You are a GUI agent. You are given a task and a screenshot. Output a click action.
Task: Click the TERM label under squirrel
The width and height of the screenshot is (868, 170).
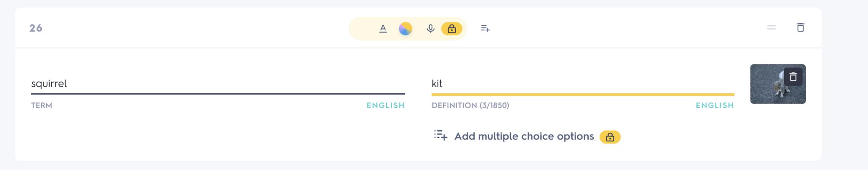point(42,105)
